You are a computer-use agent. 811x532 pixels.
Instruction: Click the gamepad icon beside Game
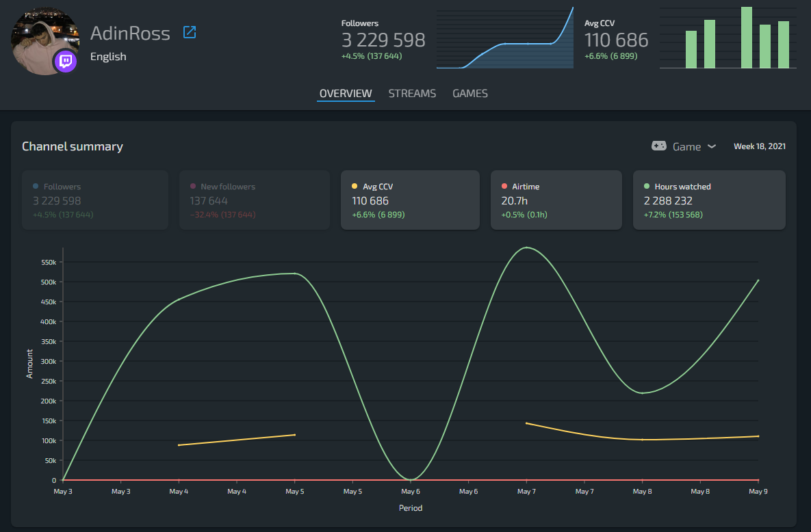click(658, 146)
